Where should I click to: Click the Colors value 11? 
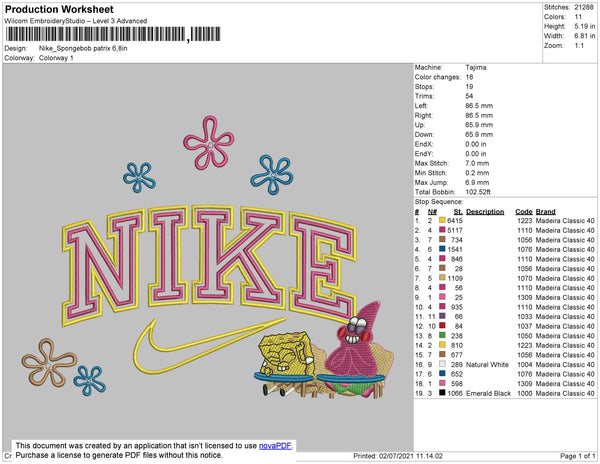(x=578, y=17)
